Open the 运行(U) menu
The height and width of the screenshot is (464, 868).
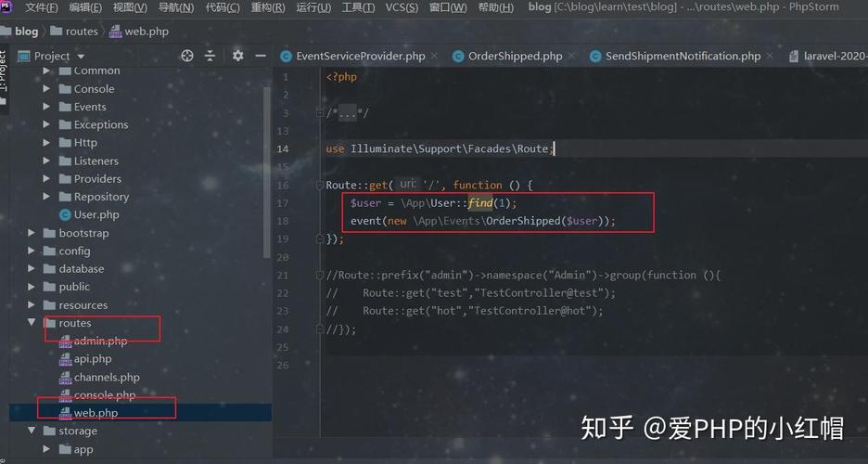[x=313, y=7]
